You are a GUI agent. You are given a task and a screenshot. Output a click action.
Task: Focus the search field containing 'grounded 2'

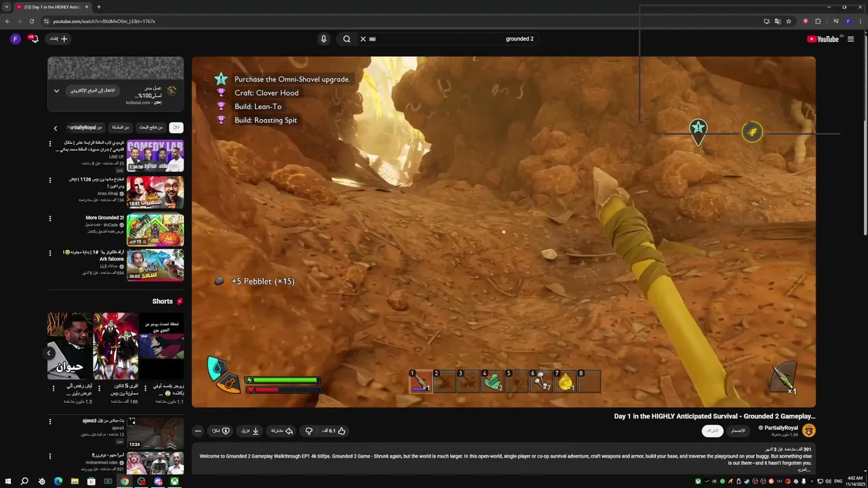click(x=448, y=39)
